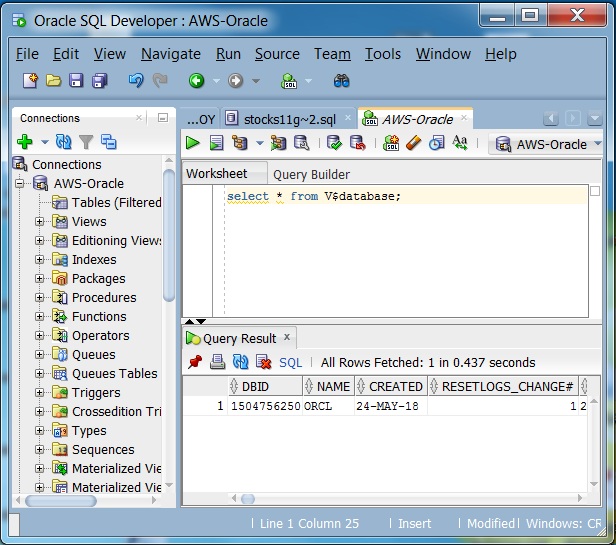Viewport: 616px width, 545px height.
Task: Collapse the AWS-Oracle connection node
Action: click(20, 184)
